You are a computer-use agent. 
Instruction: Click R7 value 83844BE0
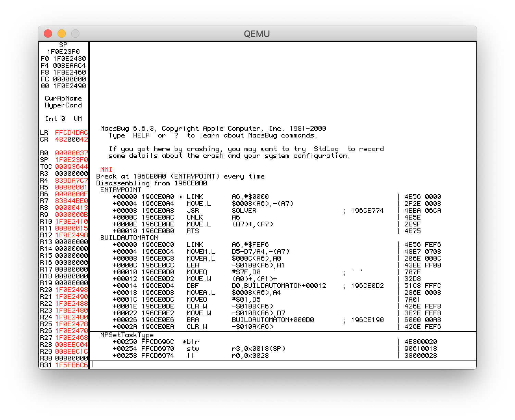point(71,201)
